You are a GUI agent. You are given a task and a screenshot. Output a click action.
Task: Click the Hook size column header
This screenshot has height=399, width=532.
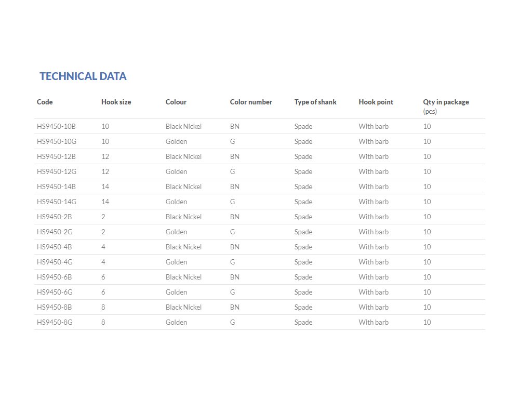click(116, 102)
